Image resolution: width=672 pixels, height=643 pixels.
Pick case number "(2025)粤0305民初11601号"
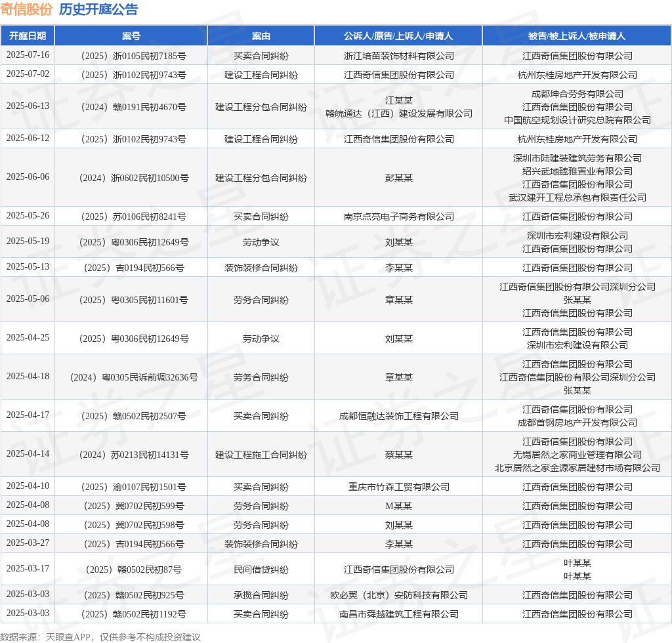(x=134, y=300)
